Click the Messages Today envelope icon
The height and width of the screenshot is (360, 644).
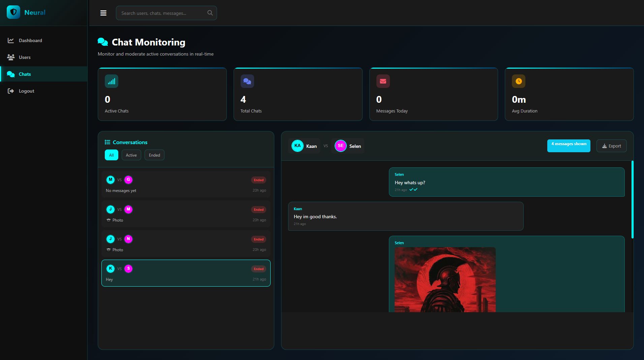pyautogui.click(x=383, y=81)
